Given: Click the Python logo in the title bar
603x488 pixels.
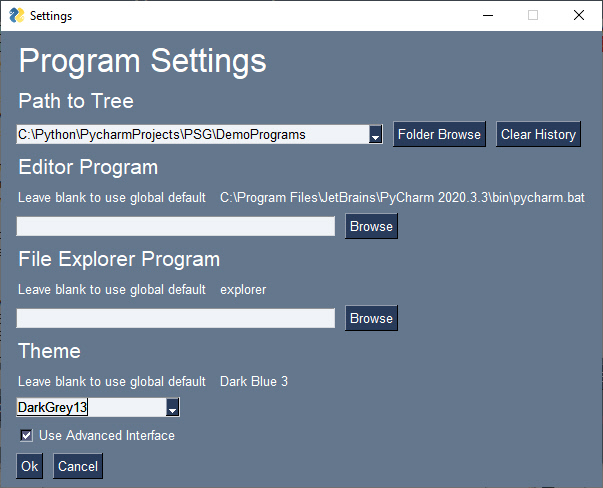Looking at the screenshot, I should 16,15.
